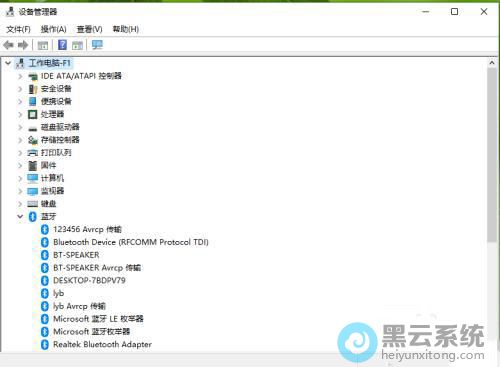Click the Bluetooth icon beside 123456 Avrcp 传输

45,229
